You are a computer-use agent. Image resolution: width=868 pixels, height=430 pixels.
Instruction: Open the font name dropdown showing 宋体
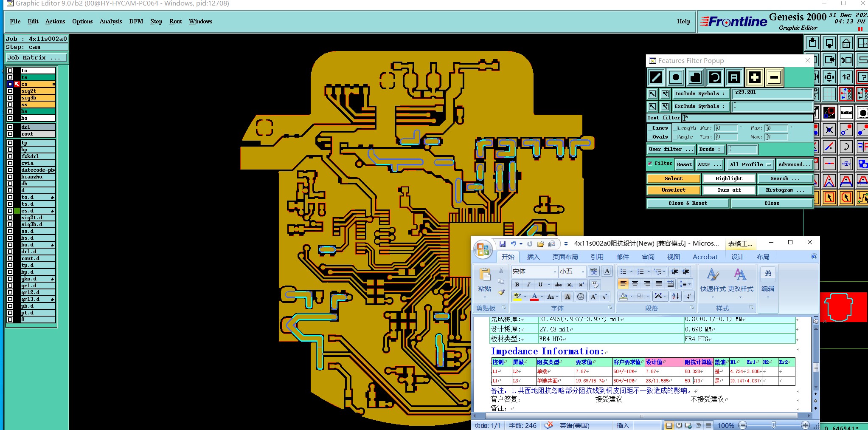coord(555,272)
